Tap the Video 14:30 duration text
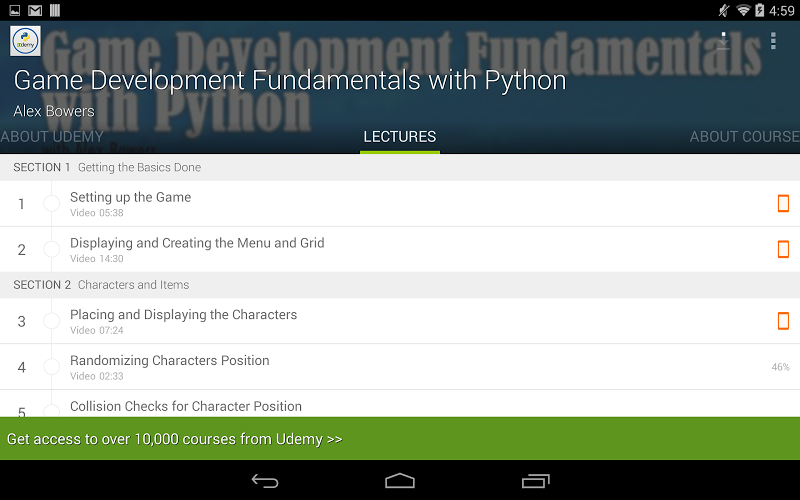800x500 pixels. [x=97, y=259]
